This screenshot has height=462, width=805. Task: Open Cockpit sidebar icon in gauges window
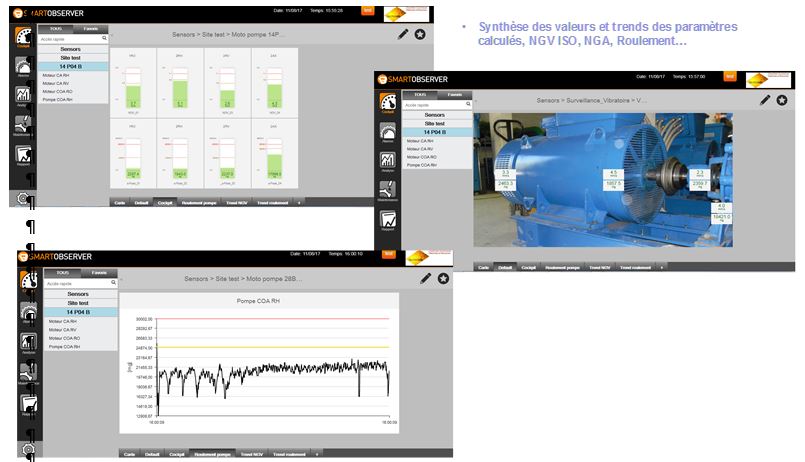pyautogui.click(x=23, y=37)
